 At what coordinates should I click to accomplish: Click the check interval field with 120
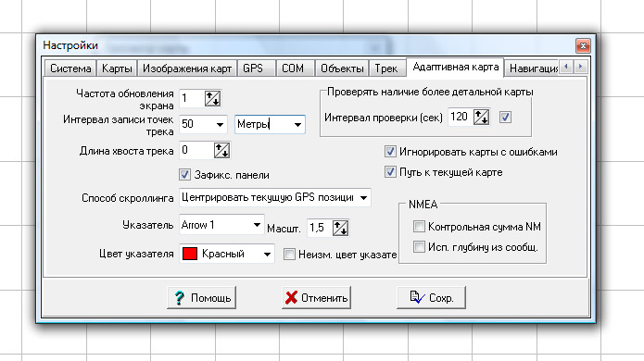pos(460,118)
